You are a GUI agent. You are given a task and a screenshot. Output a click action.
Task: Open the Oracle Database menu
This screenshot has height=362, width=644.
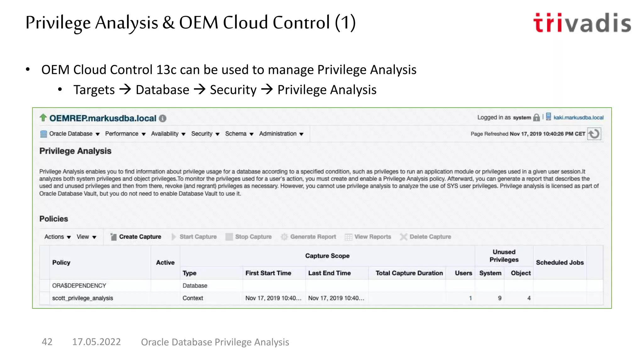(75, 134)
